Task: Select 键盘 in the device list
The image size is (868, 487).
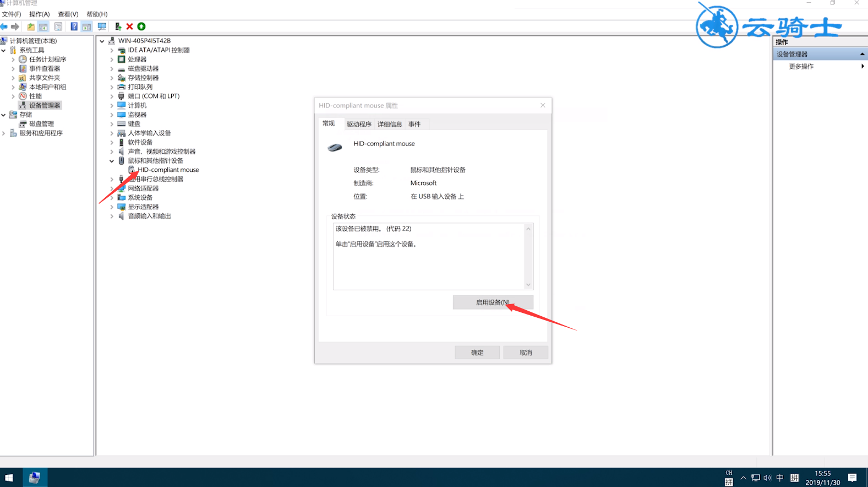Action: 134,124
